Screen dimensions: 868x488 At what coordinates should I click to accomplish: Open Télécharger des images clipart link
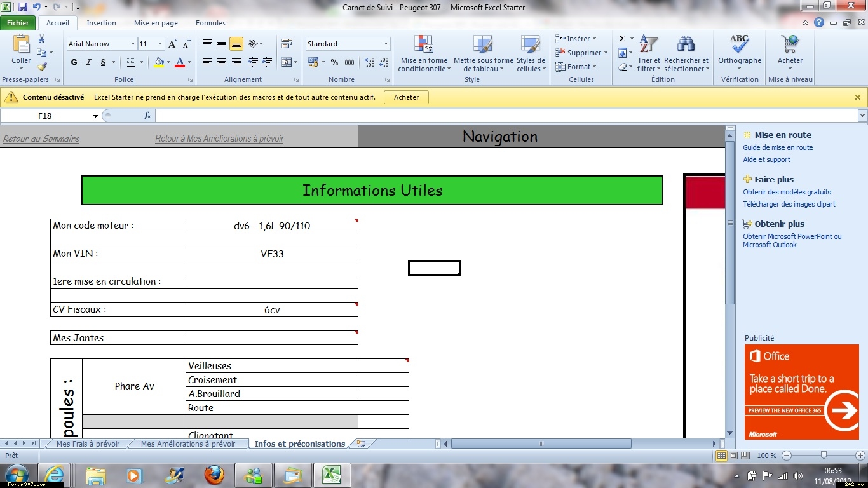789,204
